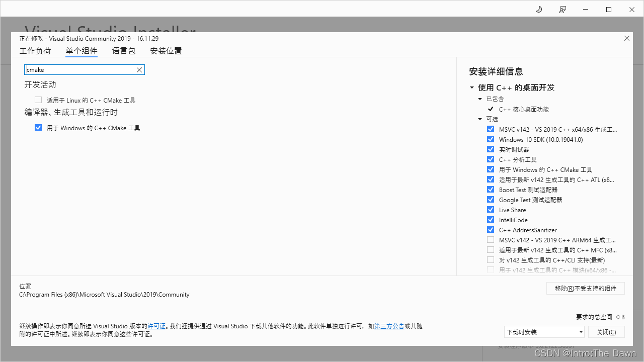Toggle C++ 分析工具 checkbox

click(491, 159)
